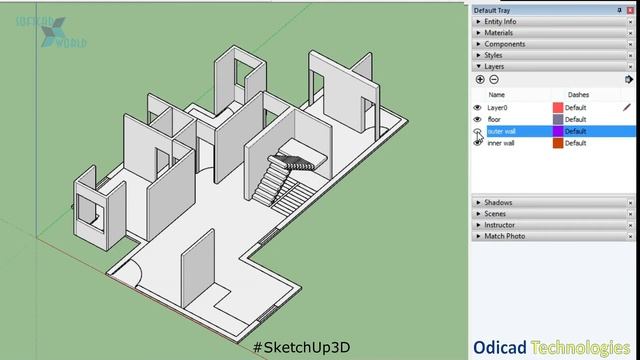640x360 pixels.
Task: Add a new layer with plus icon
Action: point(480,80)
